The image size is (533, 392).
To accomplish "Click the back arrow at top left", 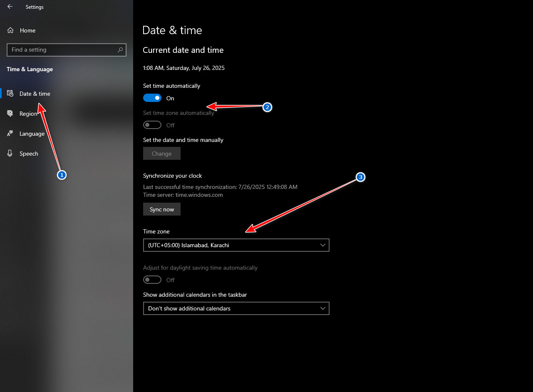I will click(10, 7).
